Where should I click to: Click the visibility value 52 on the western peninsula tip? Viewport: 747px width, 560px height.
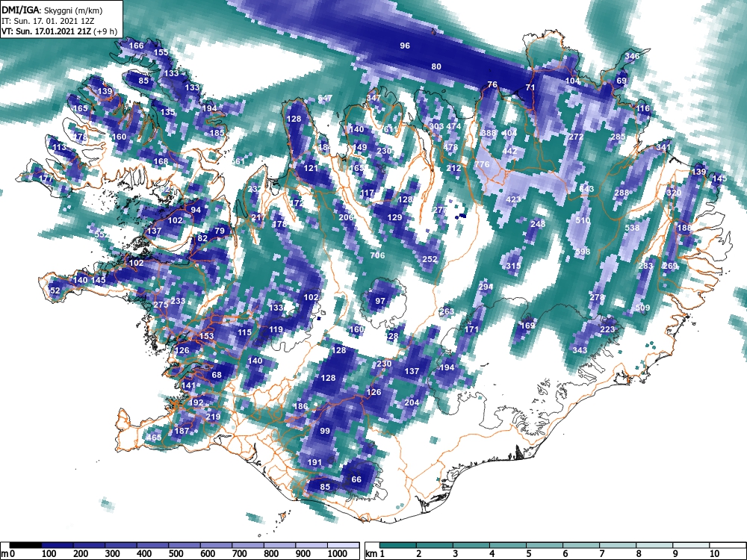click(55, 291)
